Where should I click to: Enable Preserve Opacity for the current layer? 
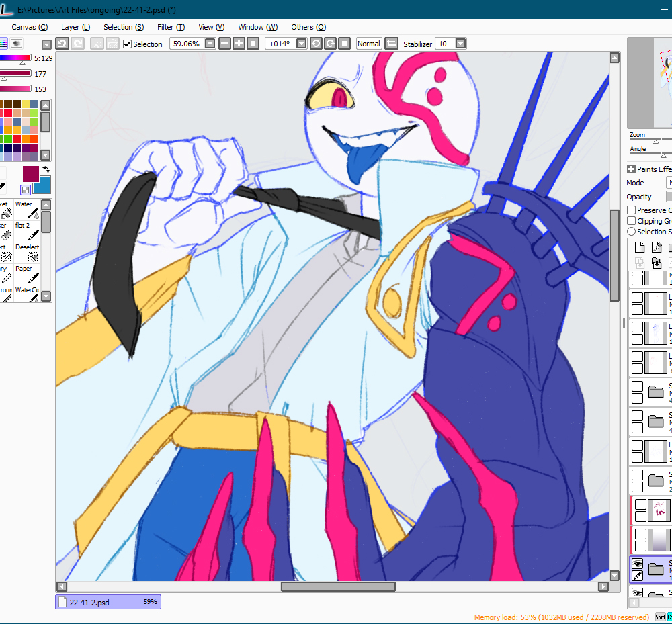click(630, 210)
